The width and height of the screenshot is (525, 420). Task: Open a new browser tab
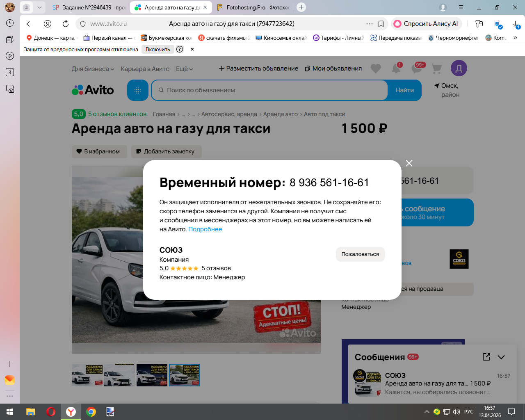pyautogui.click(x=301, y=7)
